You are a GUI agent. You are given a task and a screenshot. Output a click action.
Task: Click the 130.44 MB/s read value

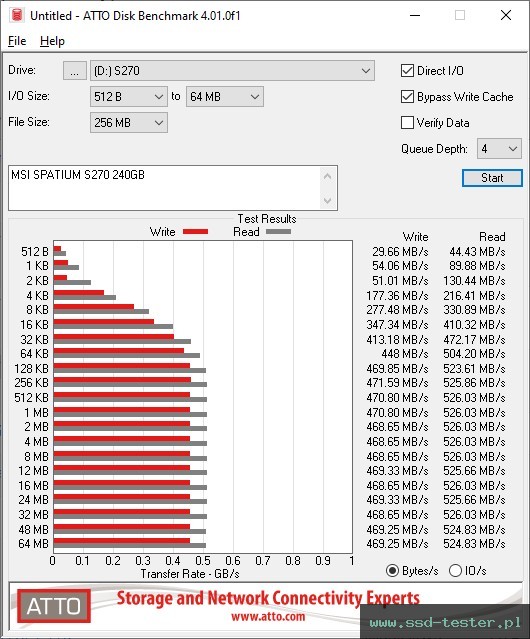point(474,281)
